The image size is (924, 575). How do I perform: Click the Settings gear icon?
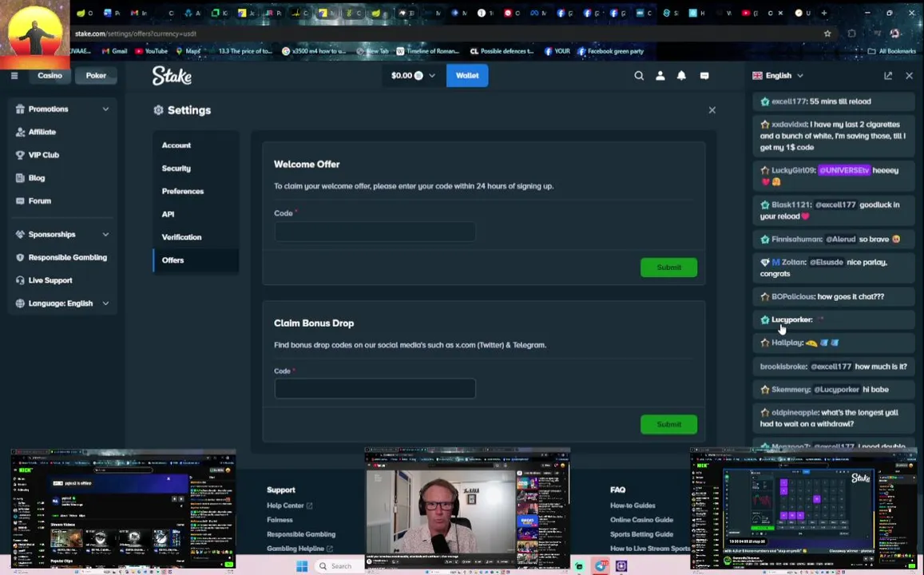click(x=158, y=110)
